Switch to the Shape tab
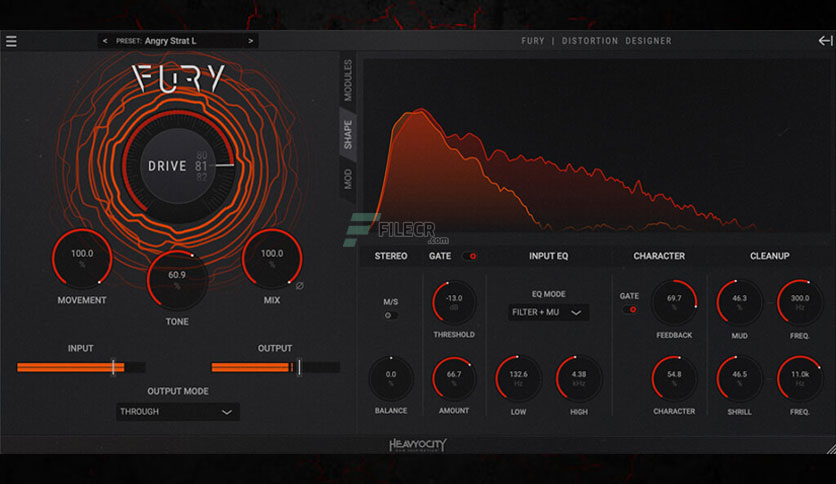Image resolution: width=836 pixels, height=484 pixels. coord(348,134)
